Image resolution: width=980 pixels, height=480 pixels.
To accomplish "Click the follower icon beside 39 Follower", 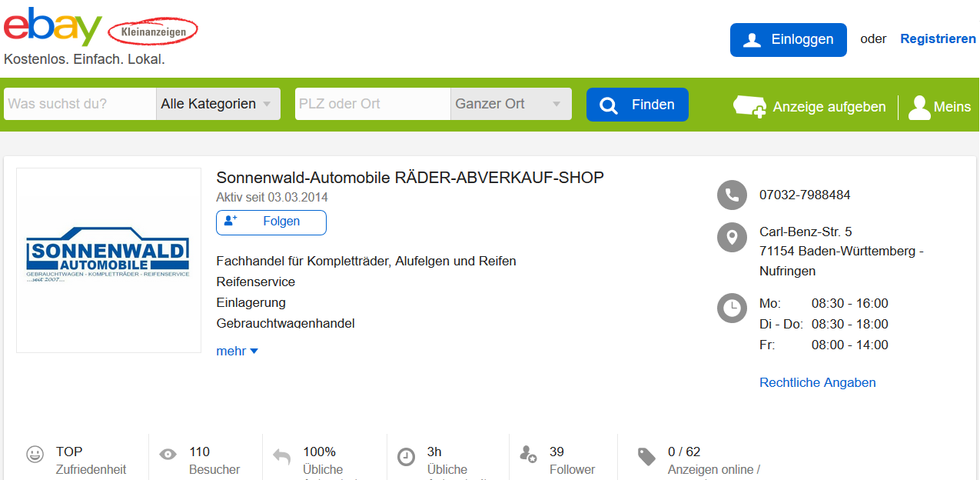I will 528,454.
